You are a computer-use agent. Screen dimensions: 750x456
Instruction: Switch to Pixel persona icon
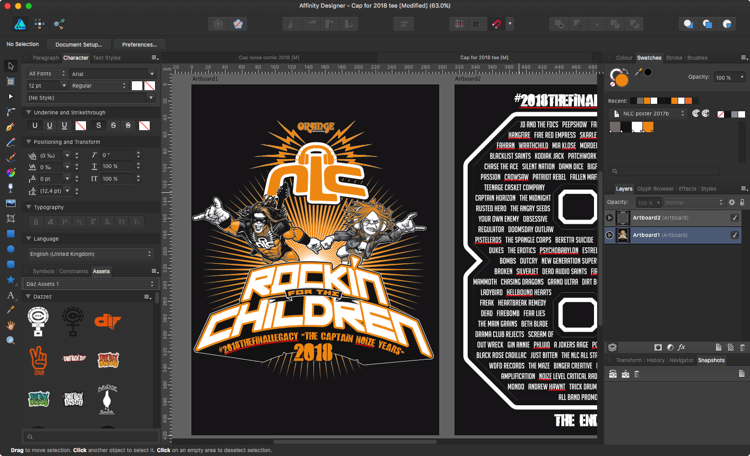point(40,24)
